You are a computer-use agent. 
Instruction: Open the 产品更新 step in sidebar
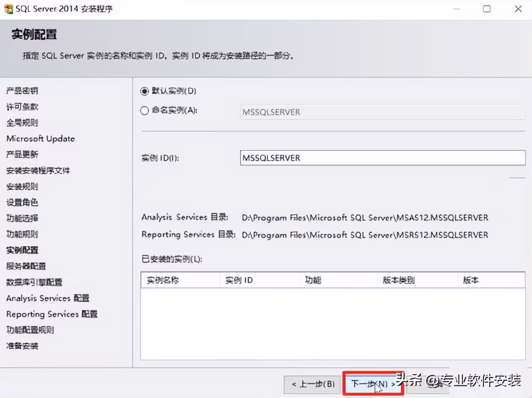click(23, 154)
